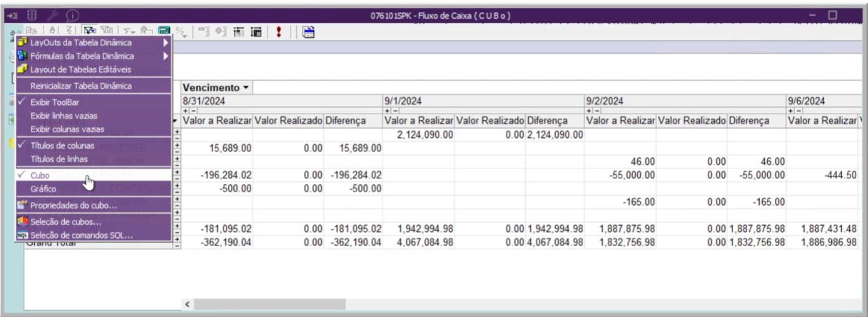Click the horizontal scrollbar thumb
Image resolution: width=868 pixels, height=317 pixels.
coord(269,305)
